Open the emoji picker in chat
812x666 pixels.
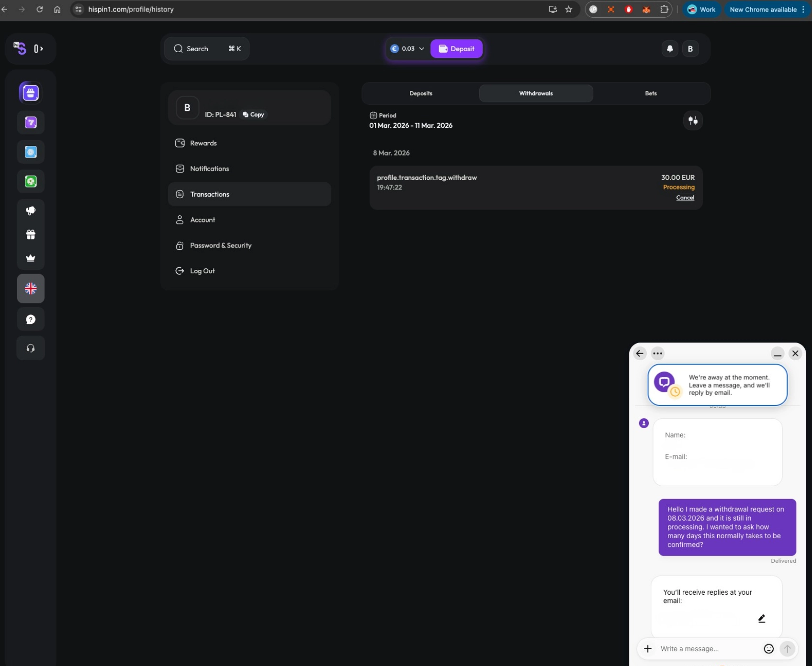[768, 649]
